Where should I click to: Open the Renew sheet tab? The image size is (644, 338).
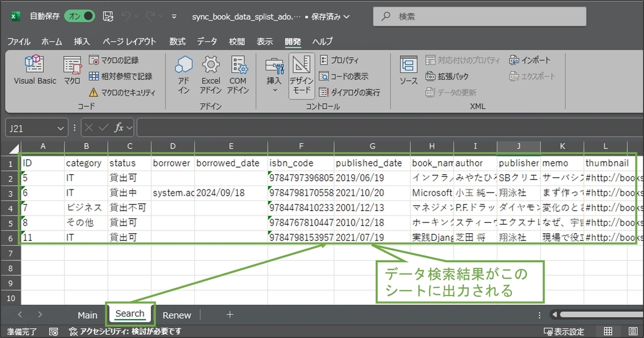[x=177, y=315]
